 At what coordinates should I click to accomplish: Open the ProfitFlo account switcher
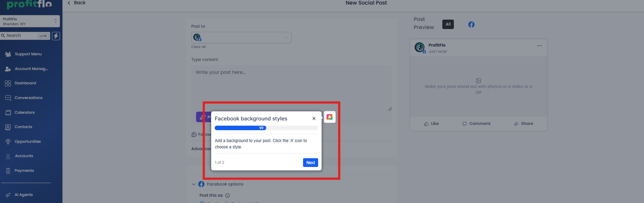tap(30, 21)
